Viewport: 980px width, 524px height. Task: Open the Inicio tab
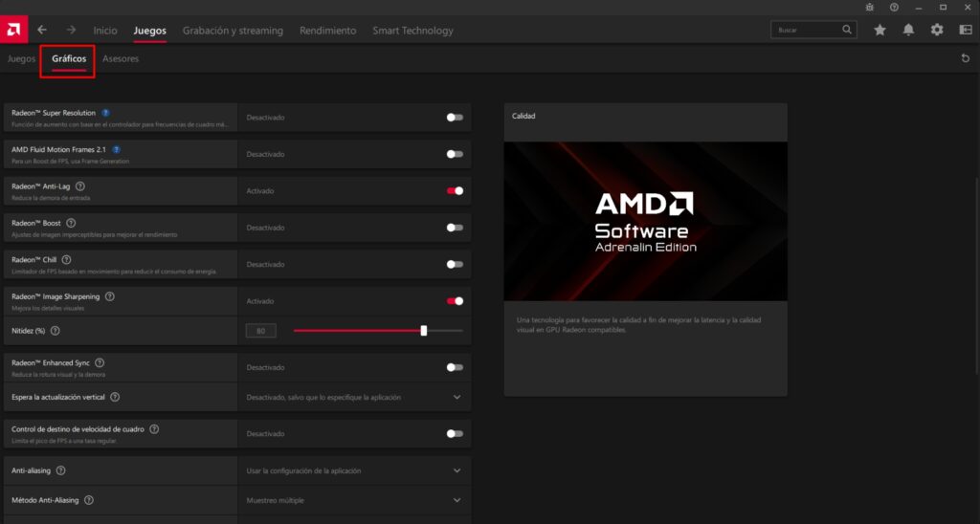pyautogui.click(x=105, y=30)
